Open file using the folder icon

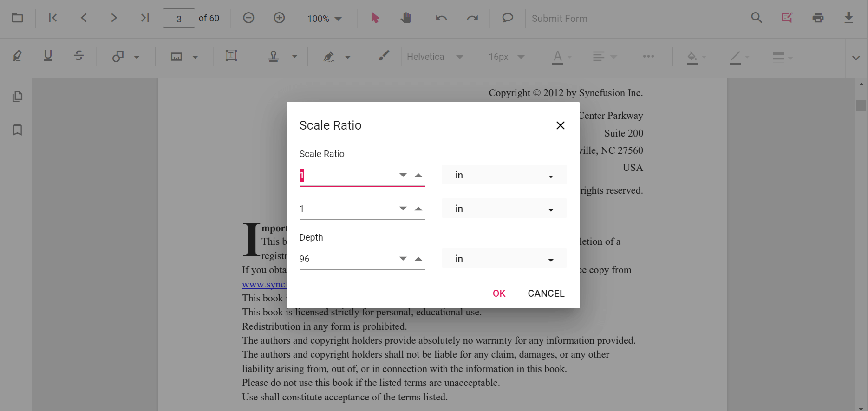pyautogui.click(x=18, y=18)
